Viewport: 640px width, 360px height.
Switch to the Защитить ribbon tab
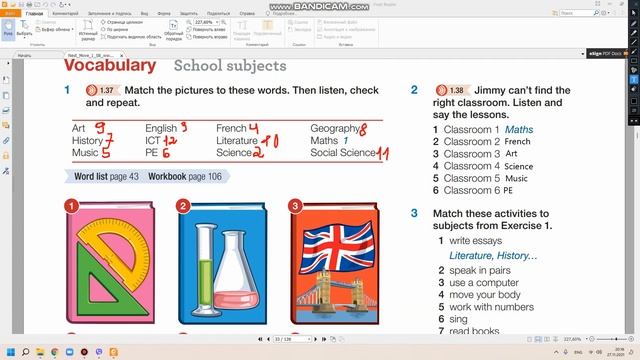(x=189, y=13)
